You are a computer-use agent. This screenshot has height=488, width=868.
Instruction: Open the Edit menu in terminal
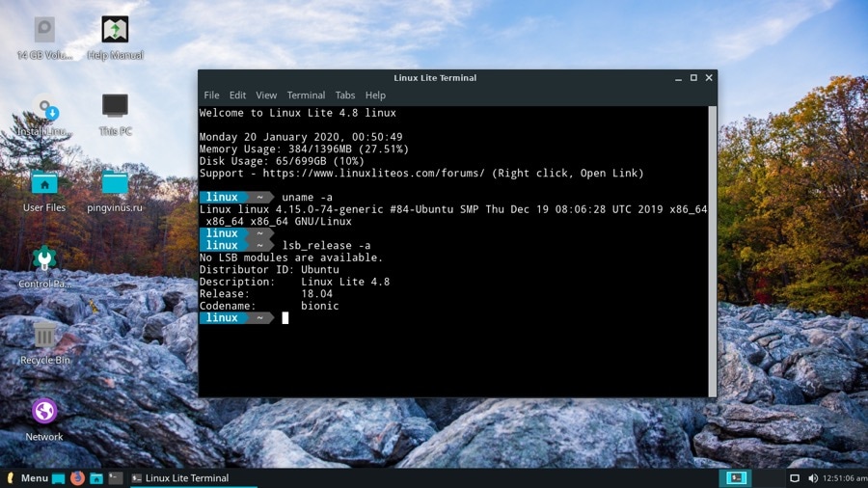237,95
